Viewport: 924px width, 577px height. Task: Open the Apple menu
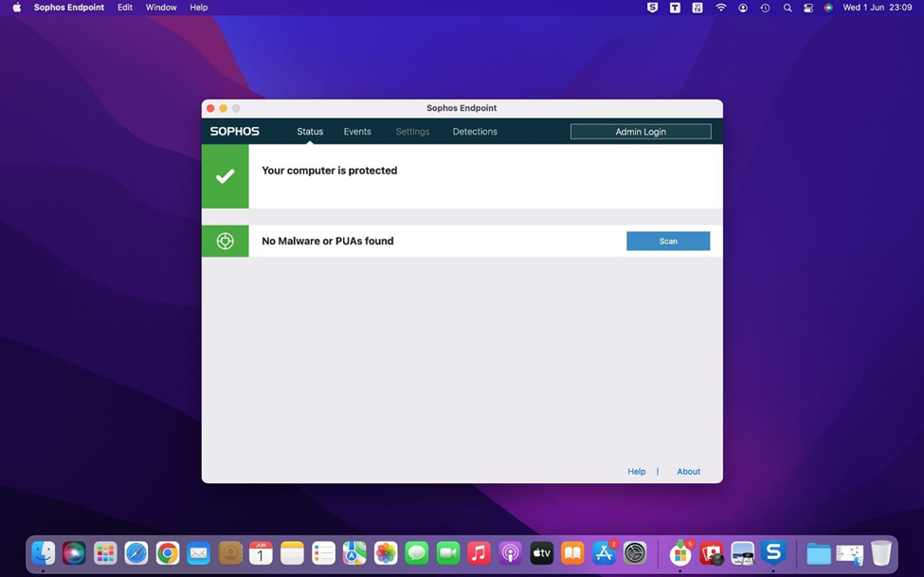pos(16,8)
